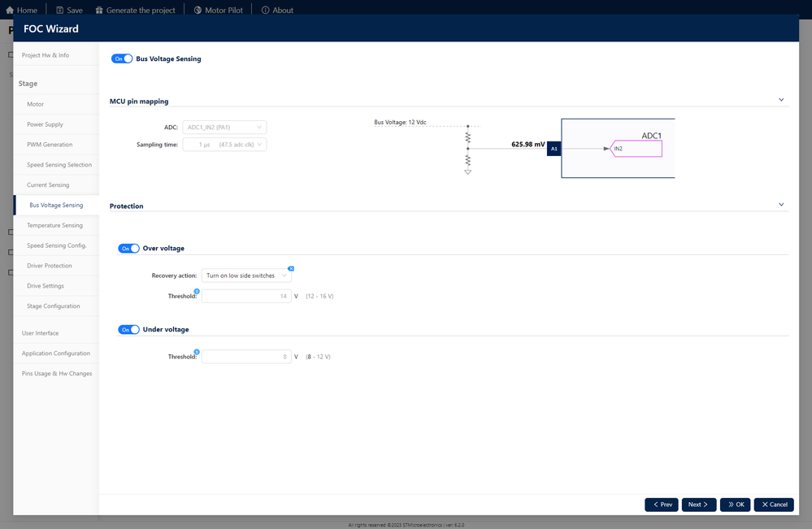Image resolution: width=812 pixels, height=529 pixels.
Task: Open the About menu item
Action: click(277, 11)
